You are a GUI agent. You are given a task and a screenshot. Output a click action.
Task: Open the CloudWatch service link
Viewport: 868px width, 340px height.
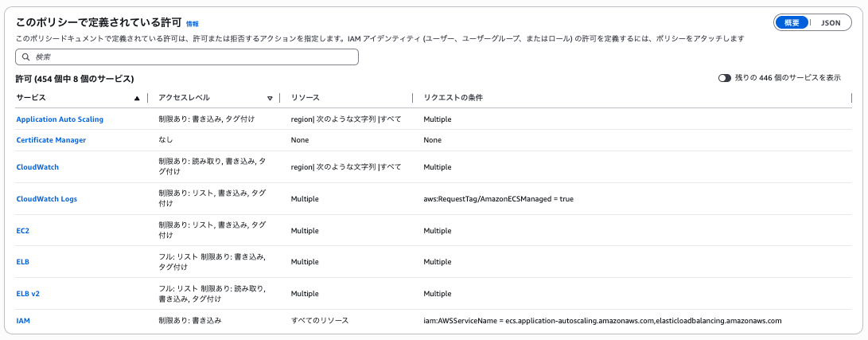coord(37,166)
